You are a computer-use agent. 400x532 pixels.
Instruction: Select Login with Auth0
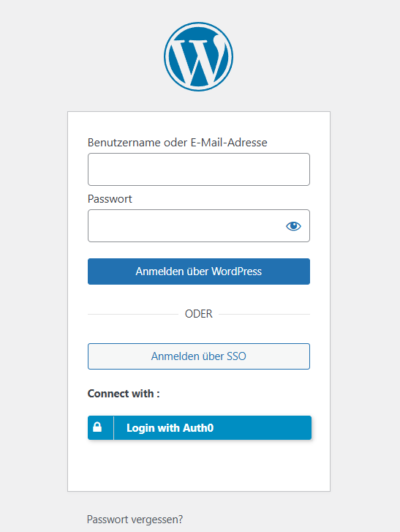[x=200, y=427]
